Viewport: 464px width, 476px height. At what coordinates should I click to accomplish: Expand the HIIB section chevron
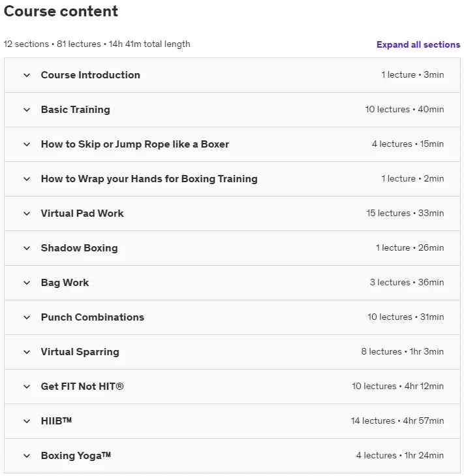[27, 421]
